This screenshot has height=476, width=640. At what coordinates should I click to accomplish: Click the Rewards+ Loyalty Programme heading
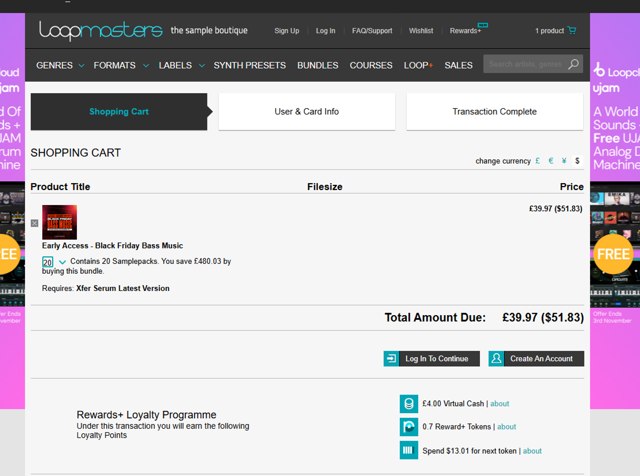coord(147,415)
